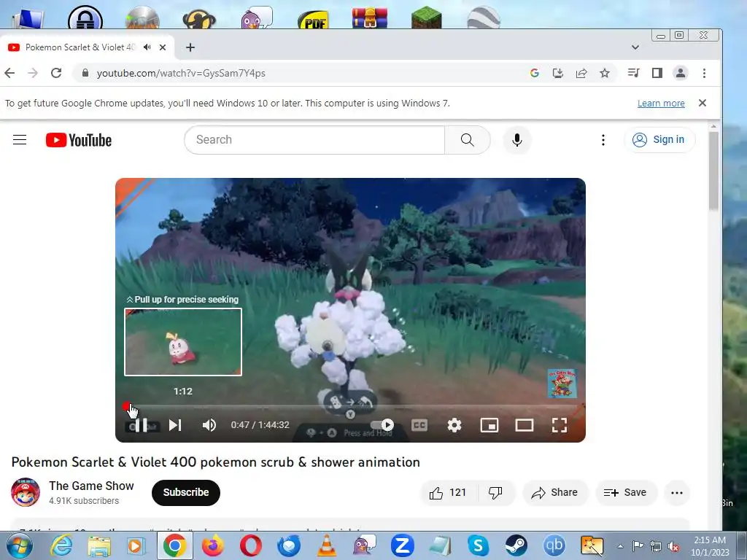Open the YouTube guide hamburger menu
This screenshot has height=560, width=747.
coord(20,139)
